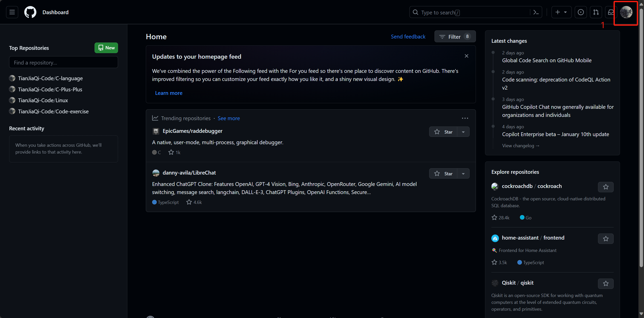Viewport: 644px width, 318px height.
Task: Click the TypeScript language label on LibreChat
Action: click(165, 202)
